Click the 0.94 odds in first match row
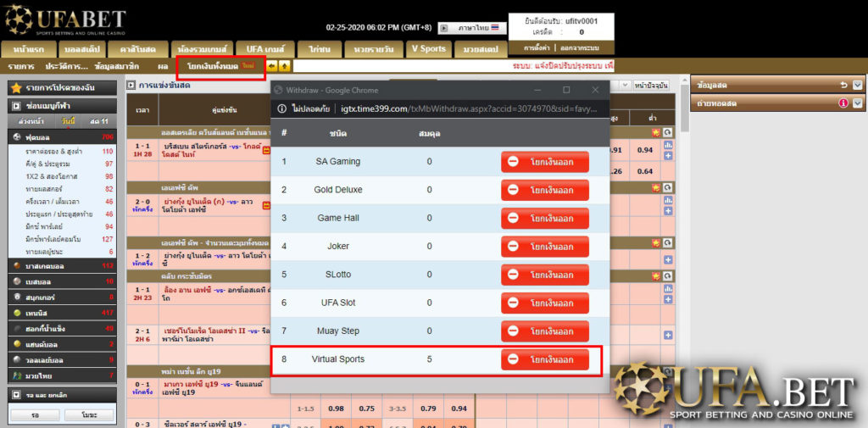 [x=644, y=150]
